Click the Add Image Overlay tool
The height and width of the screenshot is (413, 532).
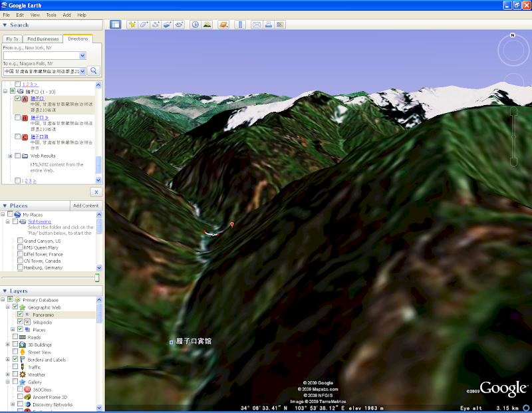point(167,25)
